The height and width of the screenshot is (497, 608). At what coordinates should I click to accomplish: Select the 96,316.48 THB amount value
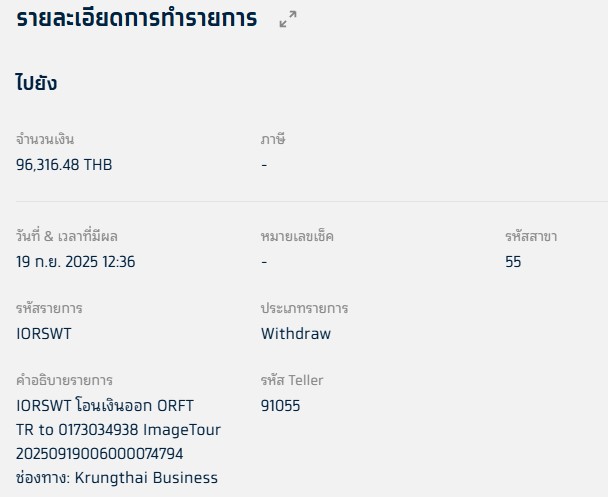tap(64, 165)
